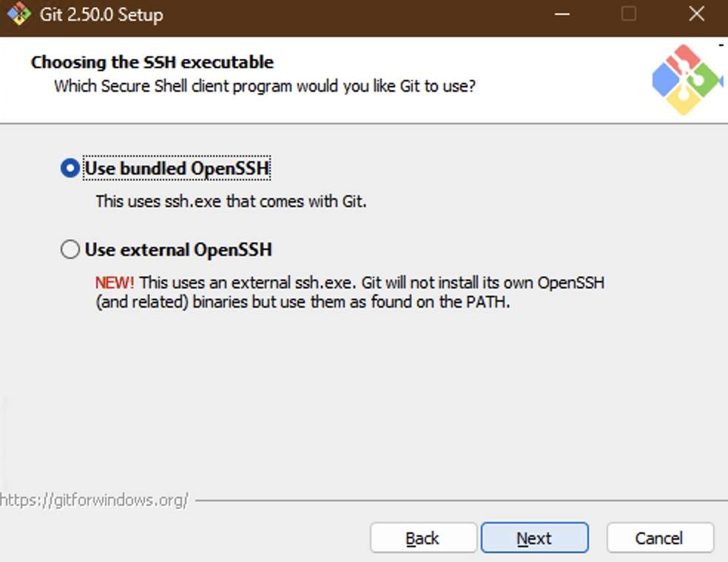Click the colorful Git logo in the header

687,80
